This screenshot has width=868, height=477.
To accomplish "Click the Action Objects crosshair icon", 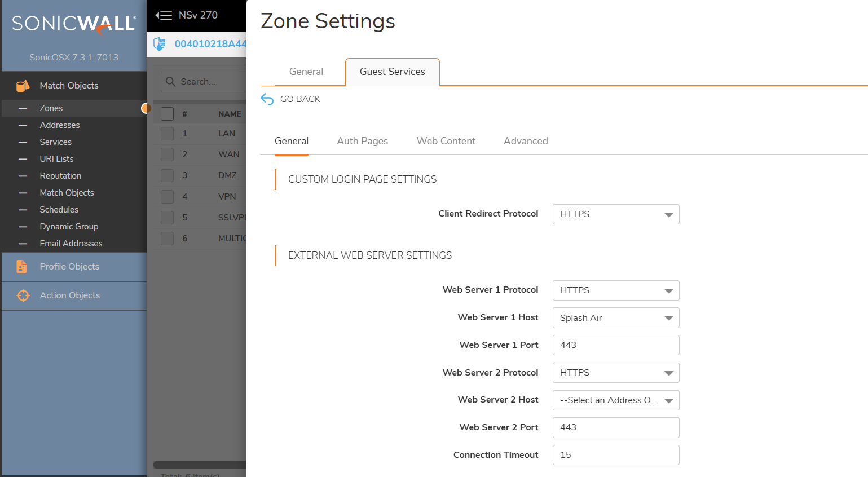I will pos(23,295).
